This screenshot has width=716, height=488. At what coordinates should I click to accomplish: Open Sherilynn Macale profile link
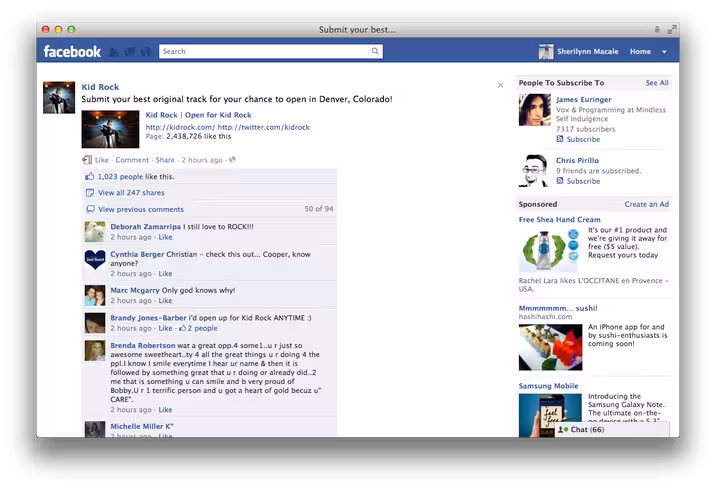coord(587,52)
